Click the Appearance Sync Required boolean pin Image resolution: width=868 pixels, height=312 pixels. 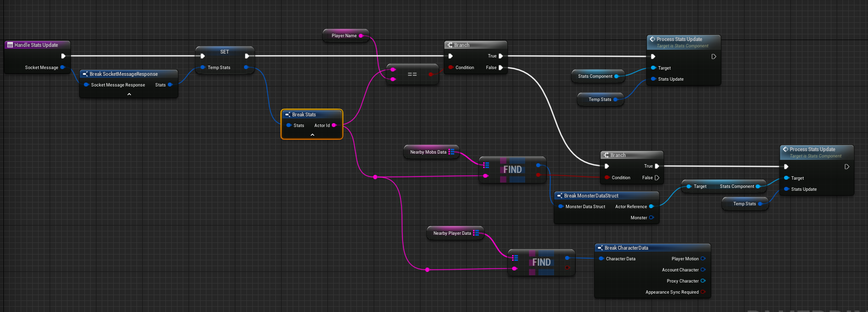pyautogui.click(x=703, y=292)
